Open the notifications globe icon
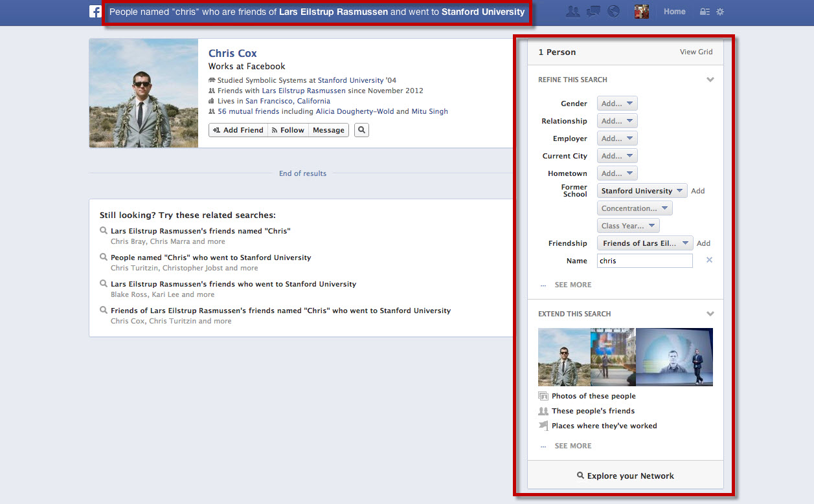Viewport: 814px width, 504px height. 613,12
